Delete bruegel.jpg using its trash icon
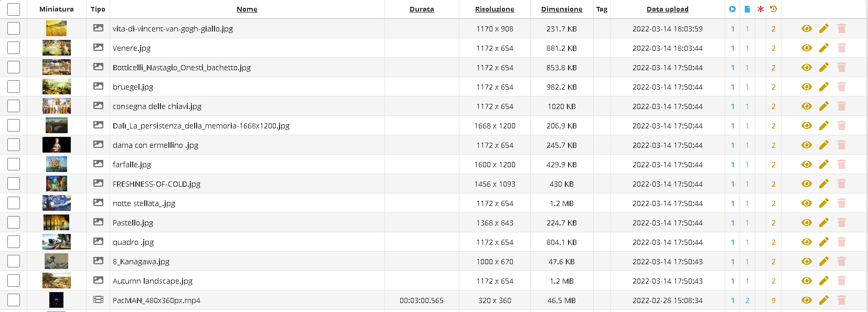This screenshot has height=312, width=868. pos(842,87)
